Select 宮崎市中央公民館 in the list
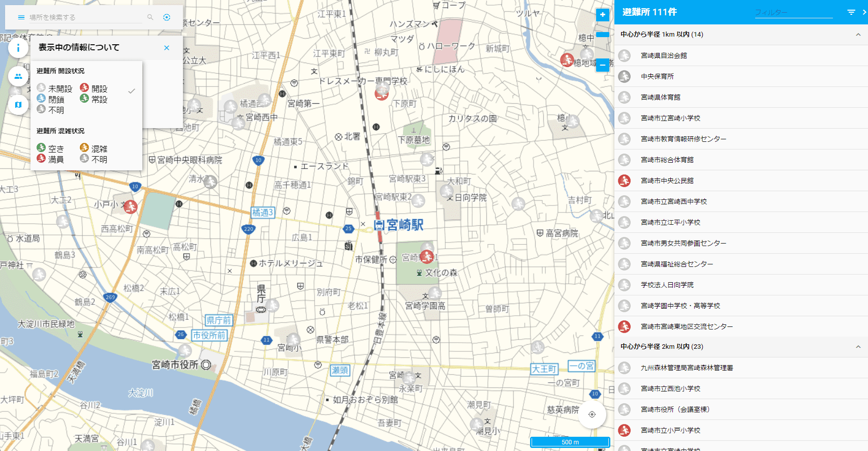The width and height of the screenshot is (868, 451). (x=741, y=181)
